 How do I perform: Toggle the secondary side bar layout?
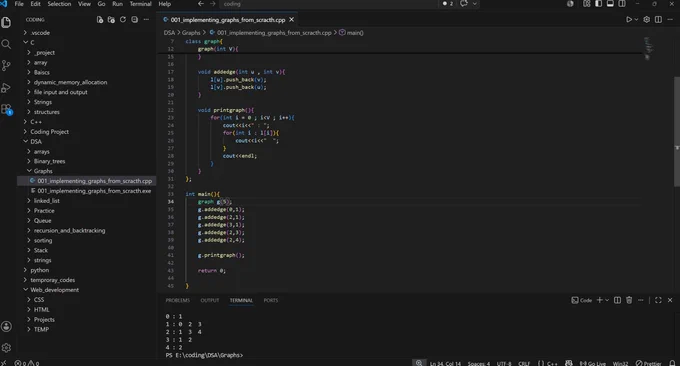pyautogui.click(x=622, y=3)
